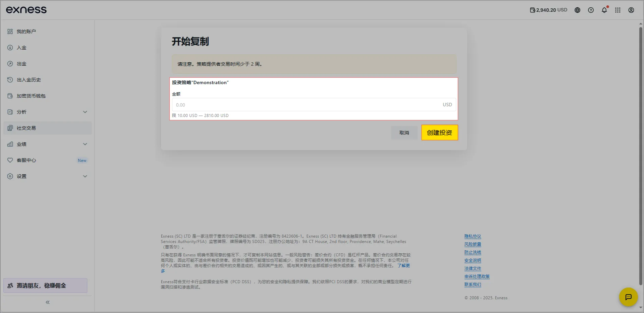
Task: Open the 安全说明 link
Action: [473, 260]
